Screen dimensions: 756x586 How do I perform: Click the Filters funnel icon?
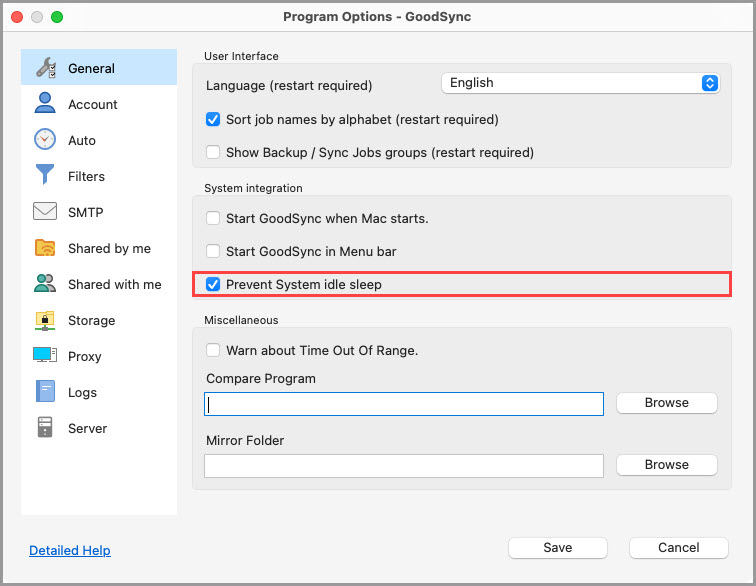(45, 175)
